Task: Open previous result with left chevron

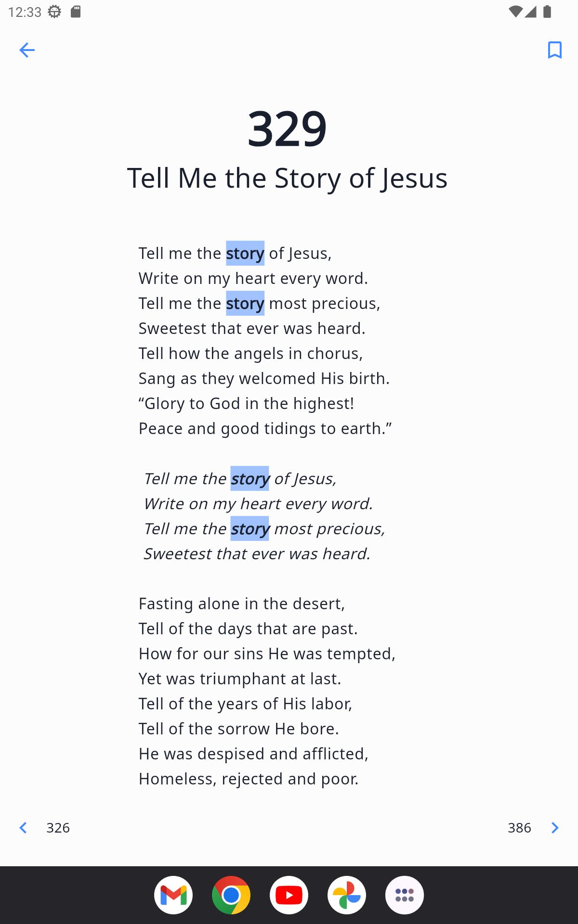Action: coord(23,828)
